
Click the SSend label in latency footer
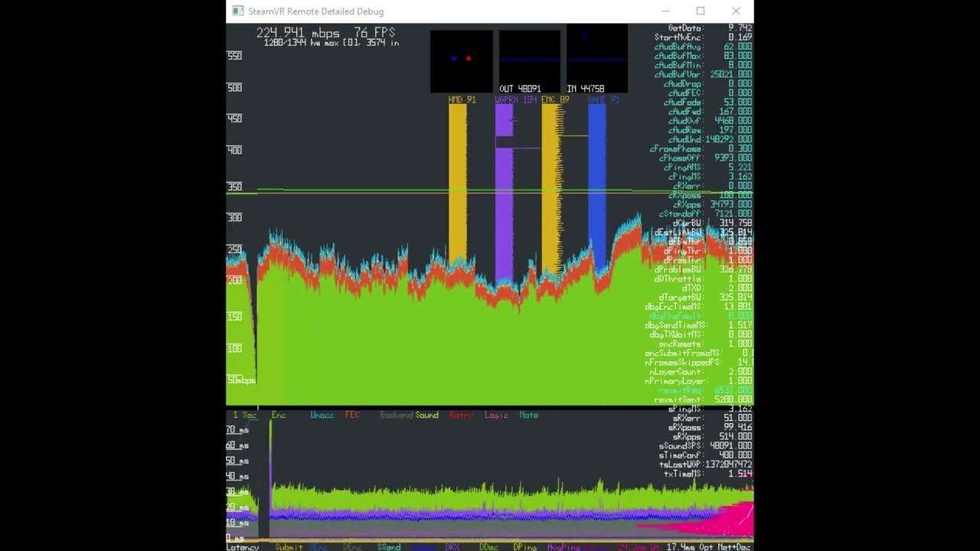click(389, 547)
